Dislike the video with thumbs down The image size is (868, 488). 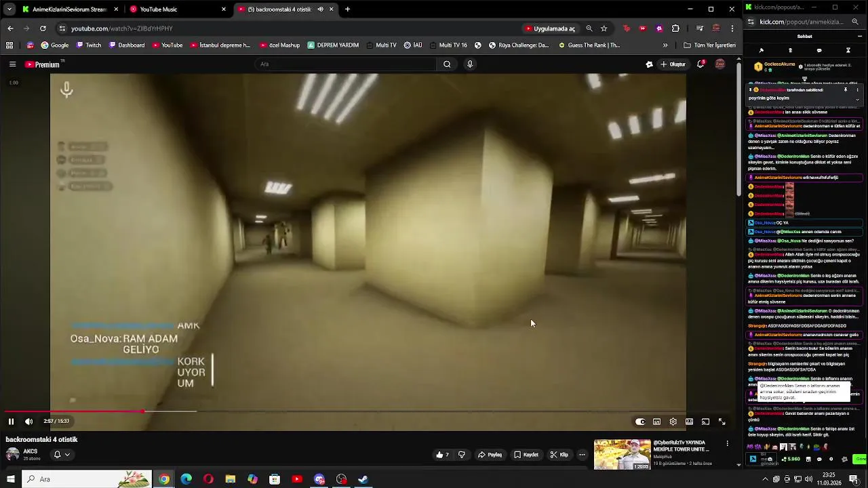[462, 455]
